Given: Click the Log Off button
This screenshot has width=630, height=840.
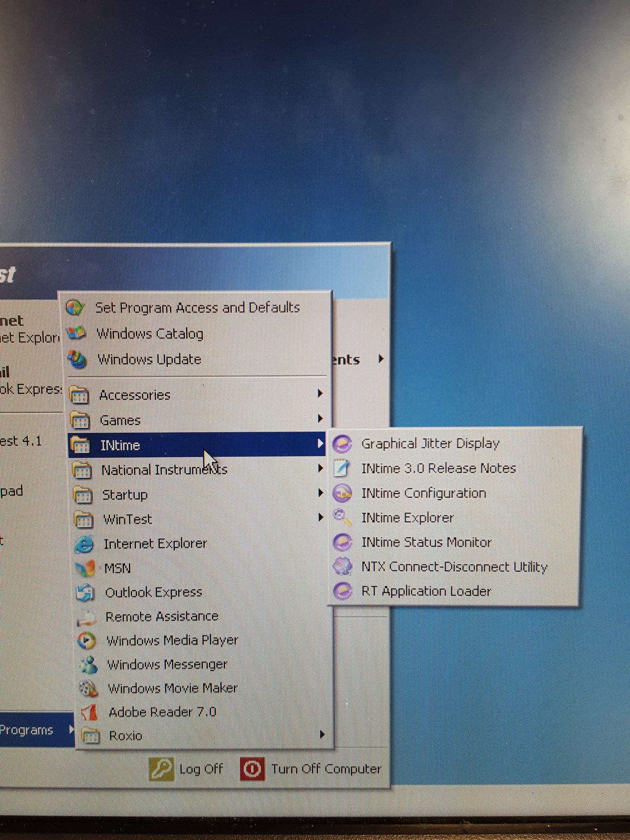Looking at the screenshot, I should pos(187,769).
